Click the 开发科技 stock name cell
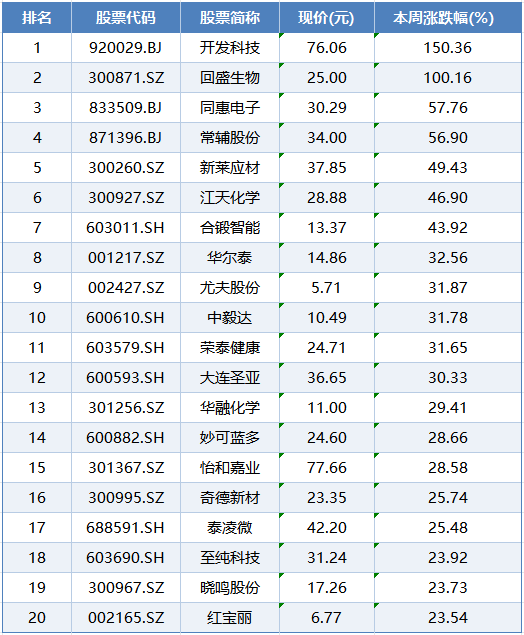 coord(230,48)
